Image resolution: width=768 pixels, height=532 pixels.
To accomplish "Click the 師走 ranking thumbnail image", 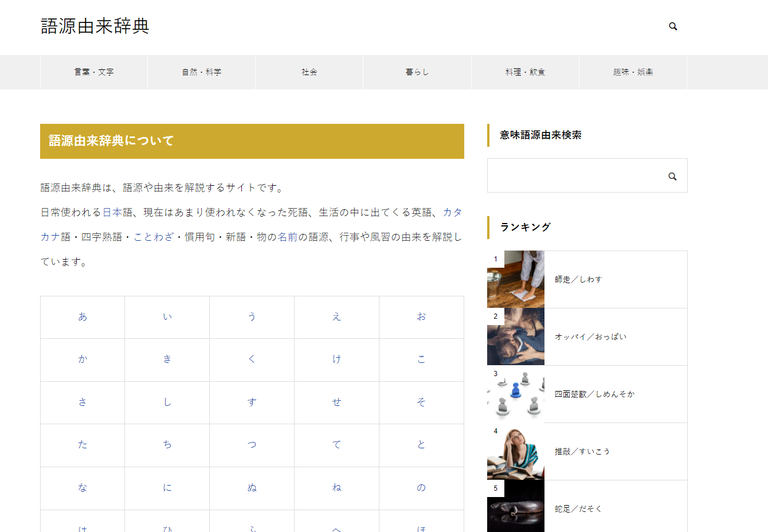I will tap(515, 279).
